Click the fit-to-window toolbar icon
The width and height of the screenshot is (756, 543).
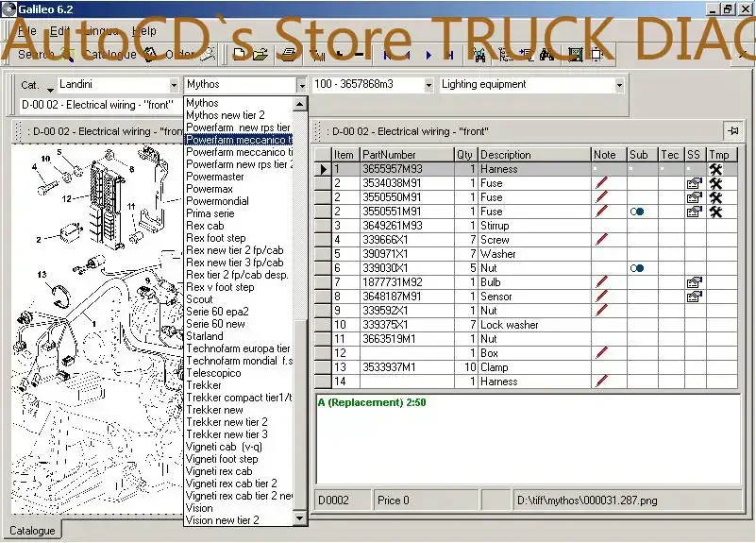[596, 55]
